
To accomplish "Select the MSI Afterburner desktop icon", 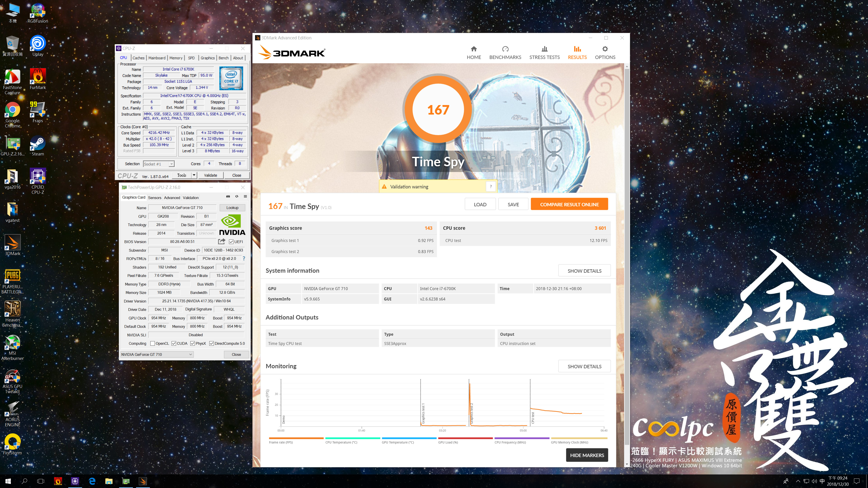I will click(12, 347).
